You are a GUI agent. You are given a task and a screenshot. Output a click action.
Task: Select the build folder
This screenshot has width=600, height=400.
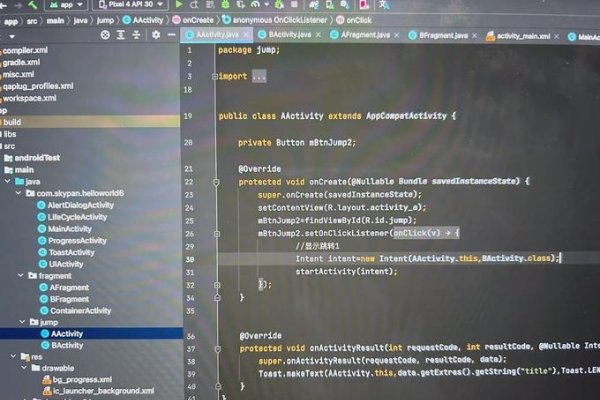point(12,122)
